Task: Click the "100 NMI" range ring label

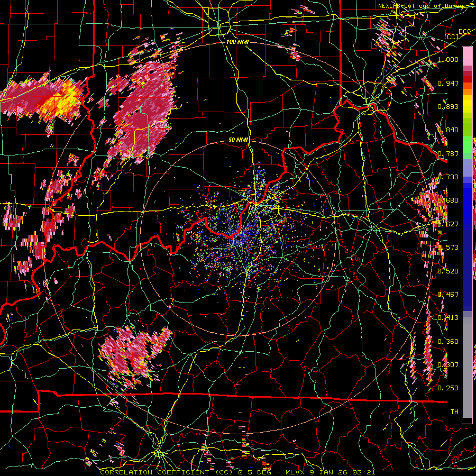Action: (237, 42)
